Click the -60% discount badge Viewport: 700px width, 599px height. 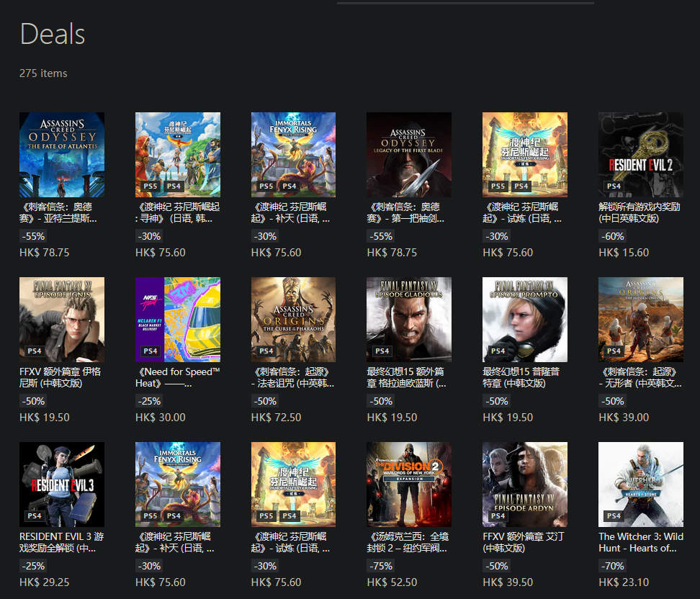(612, 236)
